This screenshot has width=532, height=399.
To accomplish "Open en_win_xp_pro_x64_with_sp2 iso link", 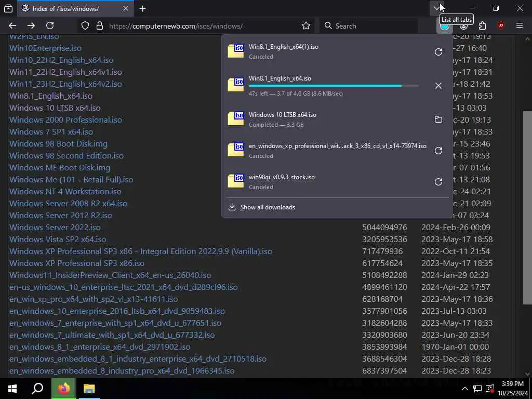I will pyautogui.click(x=94, y=299).
